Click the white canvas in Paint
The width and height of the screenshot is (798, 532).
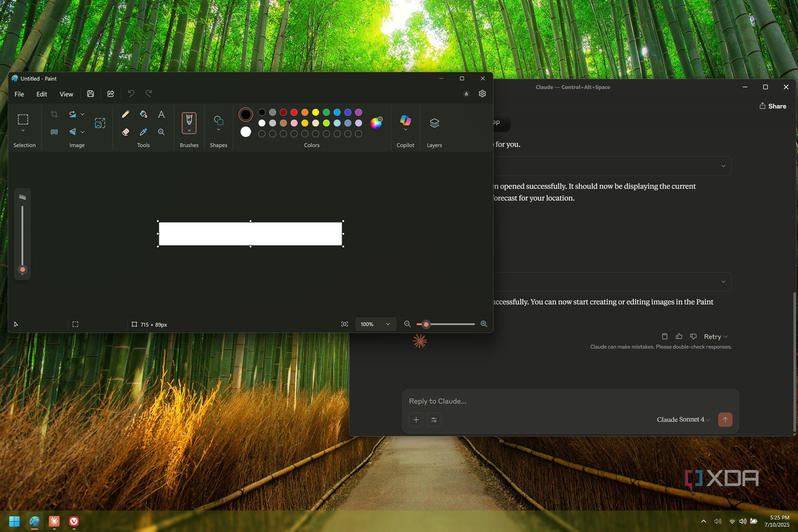tap(250, 233)
